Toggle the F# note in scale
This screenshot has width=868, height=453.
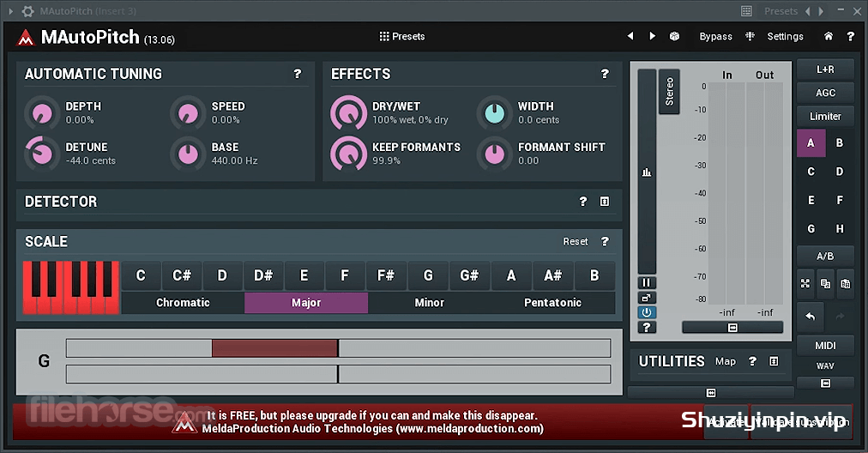click(x=386, y=275)
